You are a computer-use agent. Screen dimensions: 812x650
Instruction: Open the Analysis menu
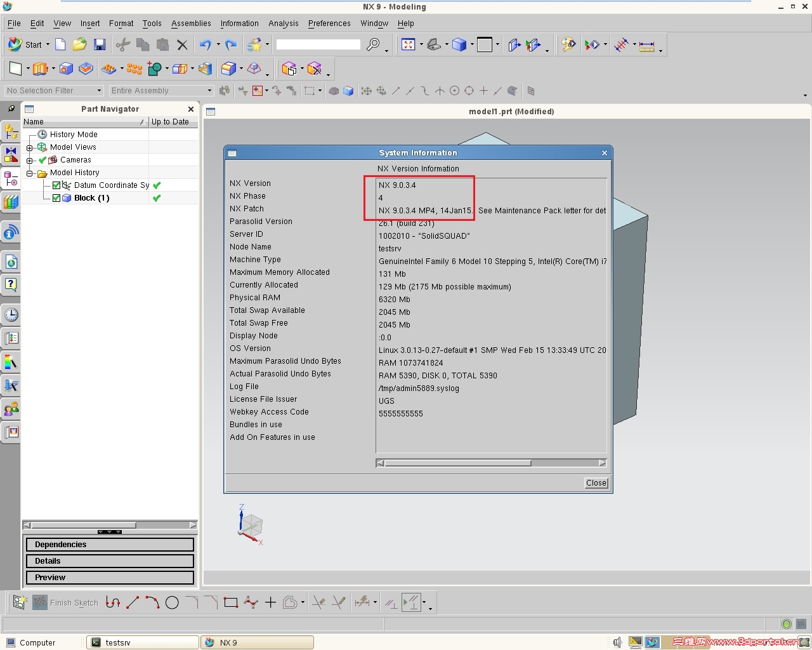pyautogui.click(x=284, y=23)
